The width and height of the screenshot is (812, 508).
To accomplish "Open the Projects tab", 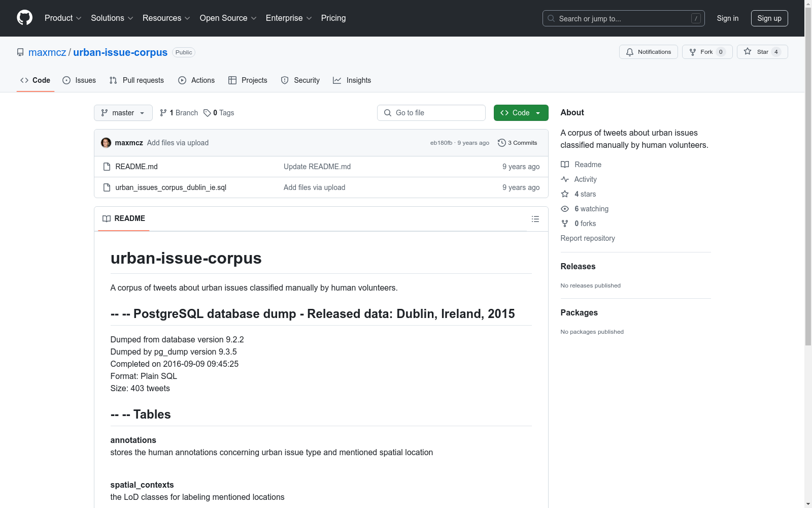I will tap(248, 80).
